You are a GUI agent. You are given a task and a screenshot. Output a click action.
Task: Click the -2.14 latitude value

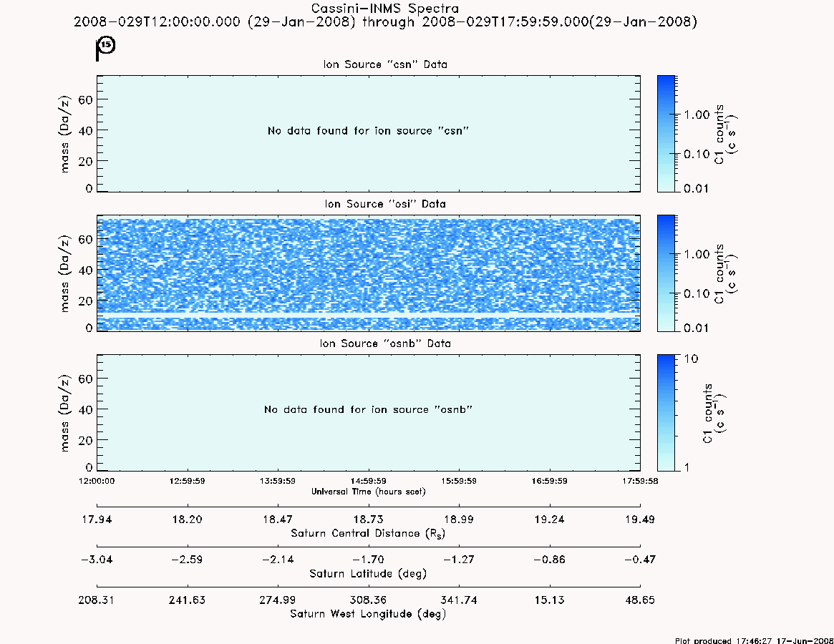(x=278, y=560)
